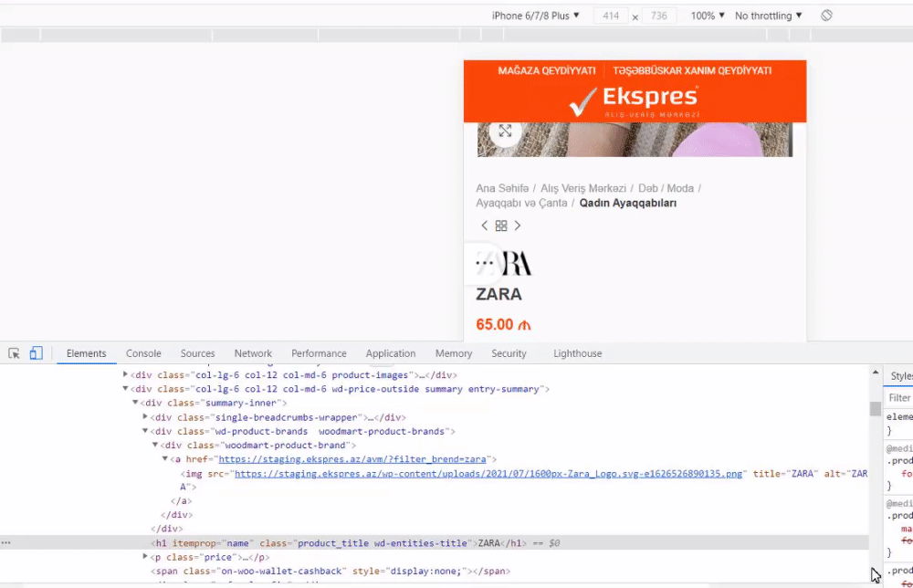This screenshot has width=913, height=588.
Task: Click the rotate device orientation icon
Action: (826, 16)
